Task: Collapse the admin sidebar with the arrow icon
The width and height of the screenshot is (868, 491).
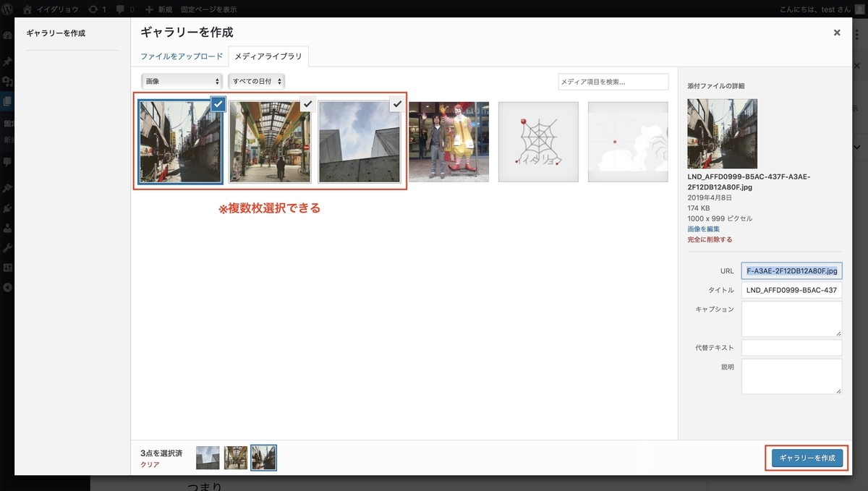Action: [x=7, y=287]
